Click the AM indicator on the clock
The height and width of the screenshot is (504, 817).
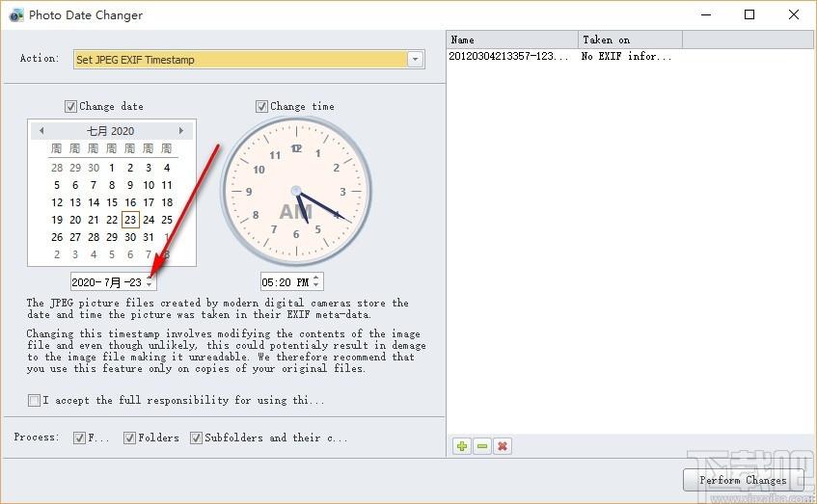click(x=295, y=212)
